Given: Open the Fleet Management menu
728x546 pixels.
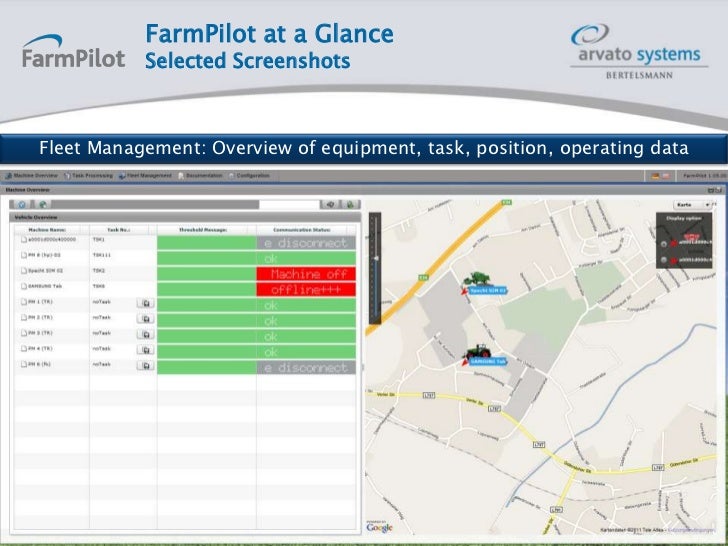Looking at the screenshot, I should (x=145, y=176).
